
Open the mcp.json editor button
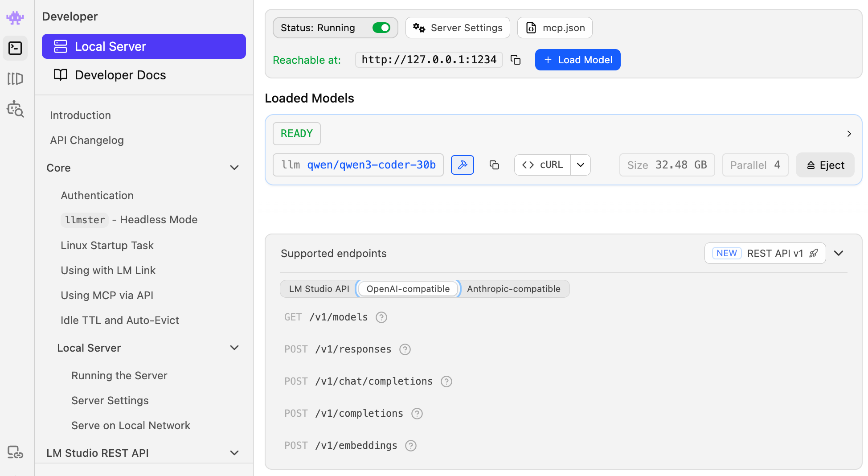[x=555, y=28]
